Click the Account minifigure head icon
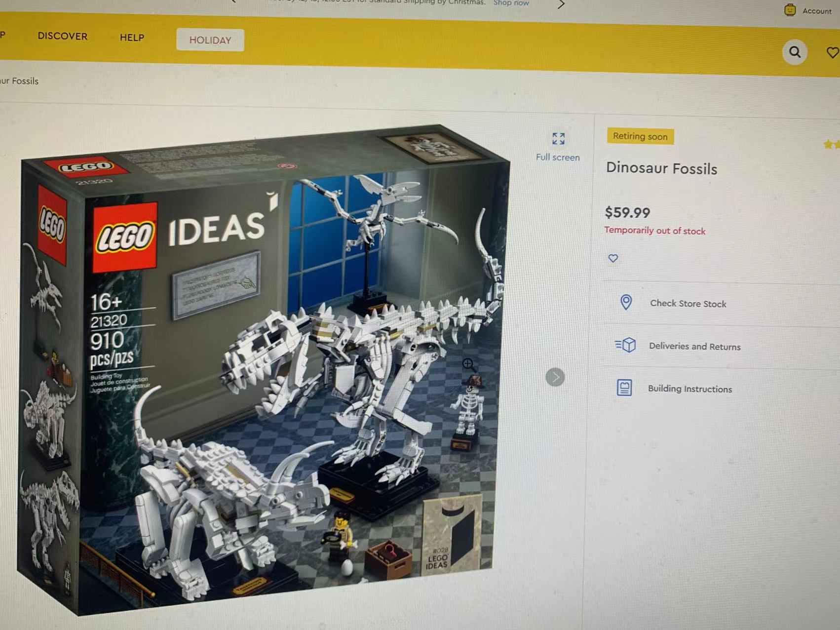Screen dimensions: 840x630 (790, 10)
